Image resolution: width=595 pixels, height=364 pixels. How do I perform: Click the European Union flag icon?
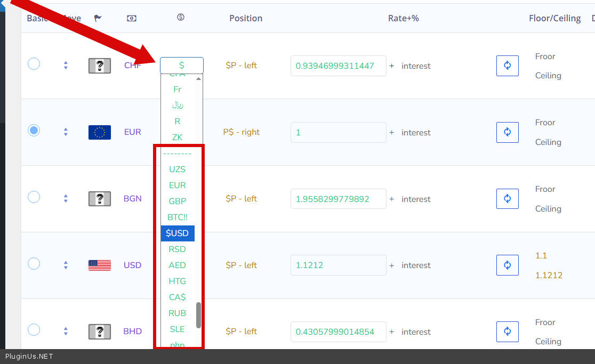click(100, 132)
